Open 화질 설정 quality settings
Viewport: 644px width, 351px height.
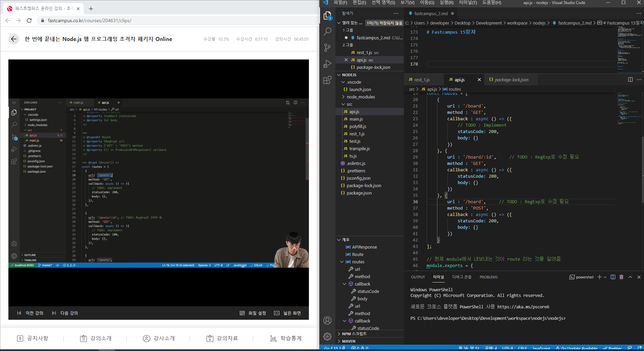click(x=253, y=313)
